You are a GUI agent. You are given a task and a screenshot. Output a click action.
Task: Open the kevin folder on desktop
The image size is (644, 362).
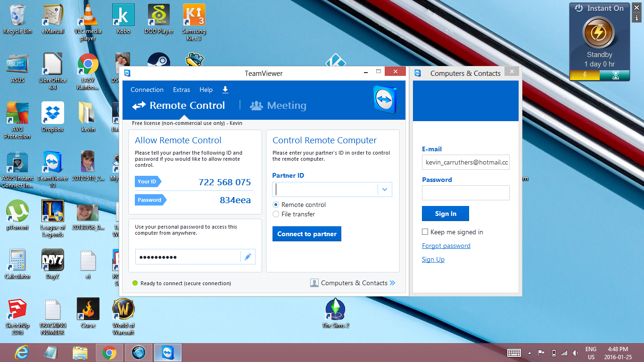(88, 117)
